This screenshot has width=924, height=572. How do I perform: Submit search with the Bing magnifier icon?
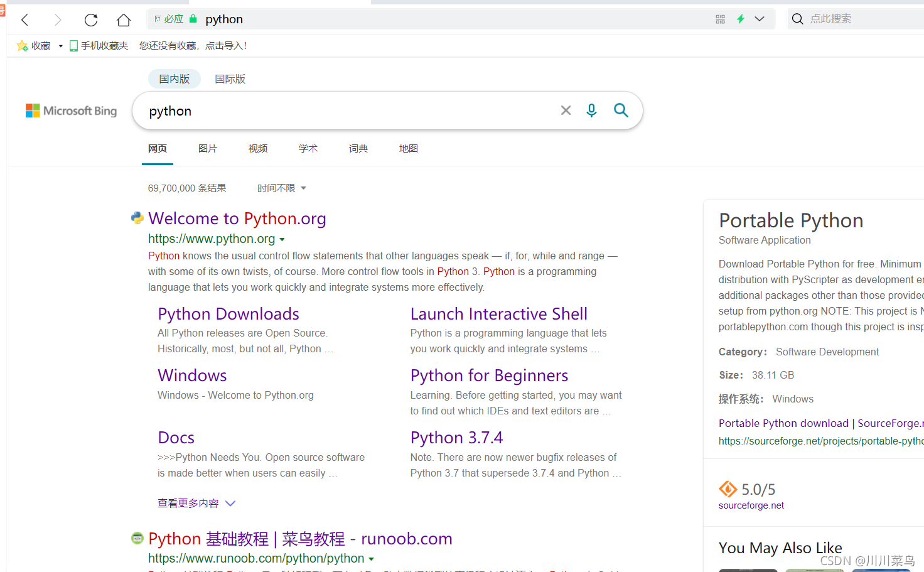click(x=621, y=111)
